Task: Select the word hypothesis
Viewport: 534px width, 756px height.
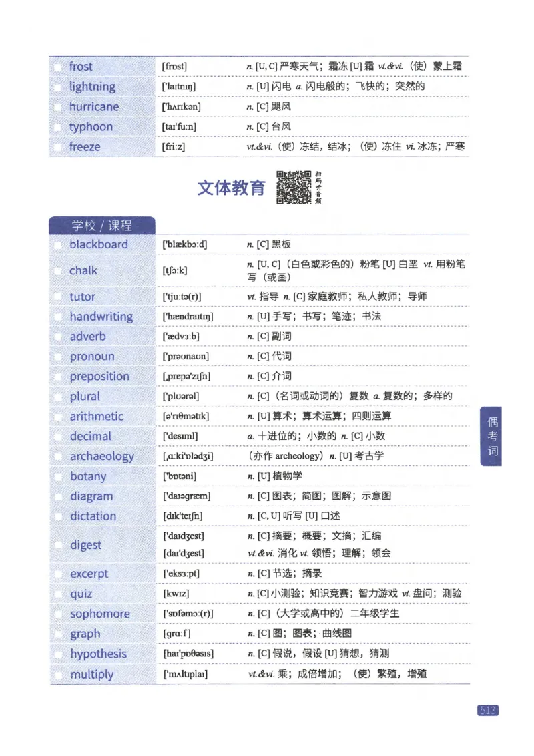Action: 99,654
